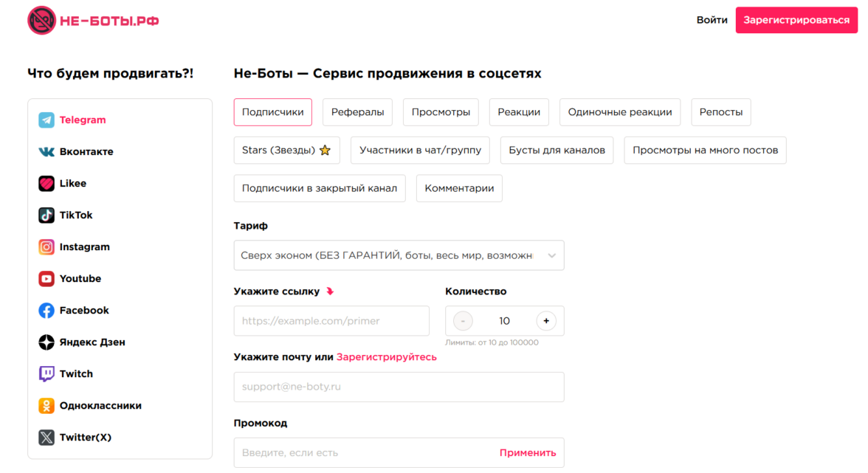The image size is (868, 473).
Task: Select the Twitch icon
Action: 46,374
